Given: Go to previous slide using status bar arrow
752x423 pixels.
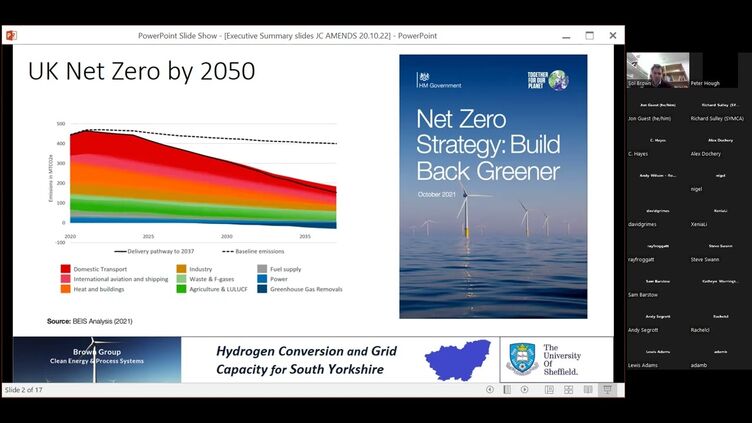Looking at the screenshot, I should point(489,390).
